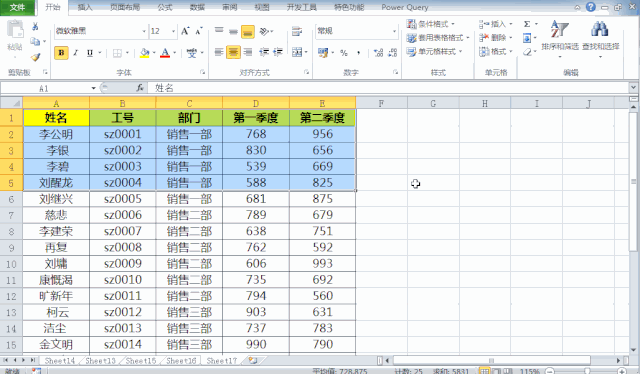640x374 pixels.
Task: Click the red font color A icon
Action: [x=165, y=53]
